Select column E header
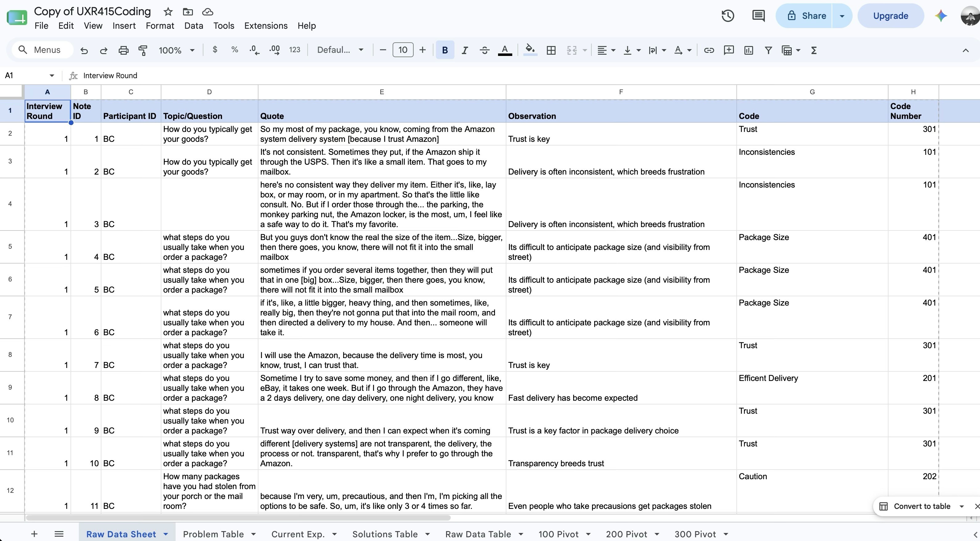The image size is (980, 541). tap(381, 92)
